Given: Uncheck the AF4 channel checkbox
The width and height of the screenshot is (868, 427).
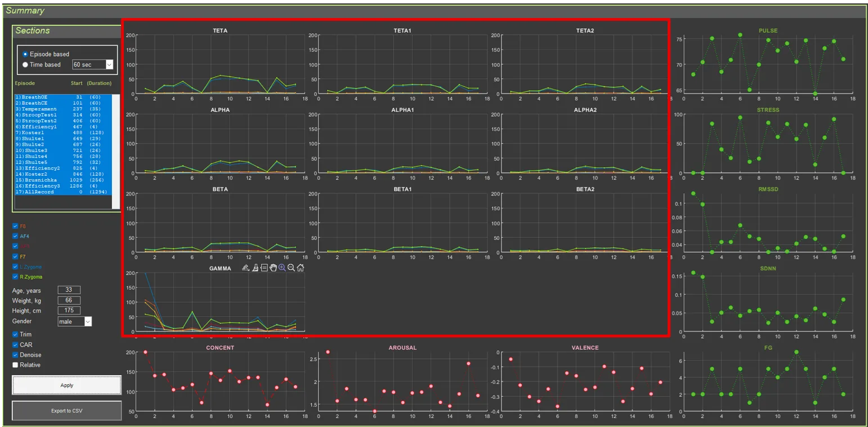Looking at the screenshot, I should point(15,236).
